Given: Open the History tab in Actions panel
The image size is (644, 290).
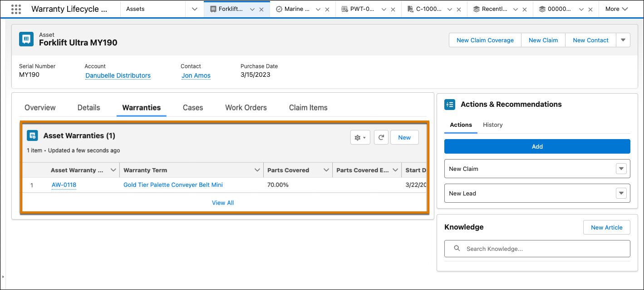Looking at the screenshot, I should [492, 125].
